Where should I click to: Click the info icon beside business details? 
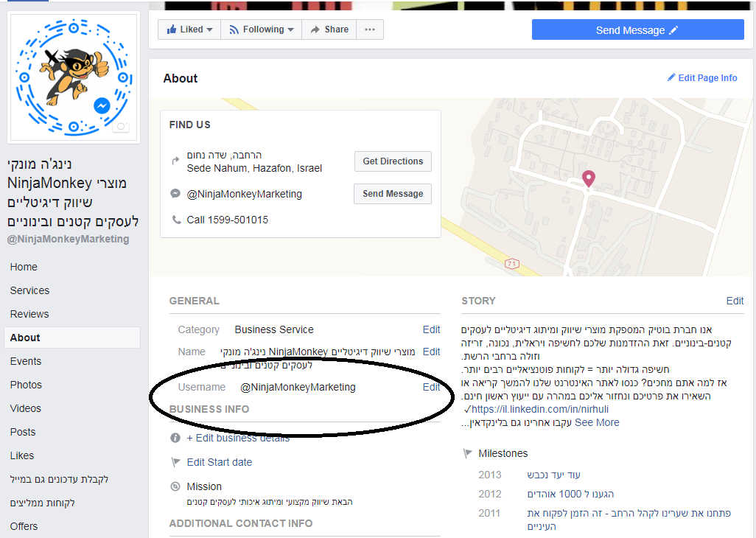coord(175,438)
